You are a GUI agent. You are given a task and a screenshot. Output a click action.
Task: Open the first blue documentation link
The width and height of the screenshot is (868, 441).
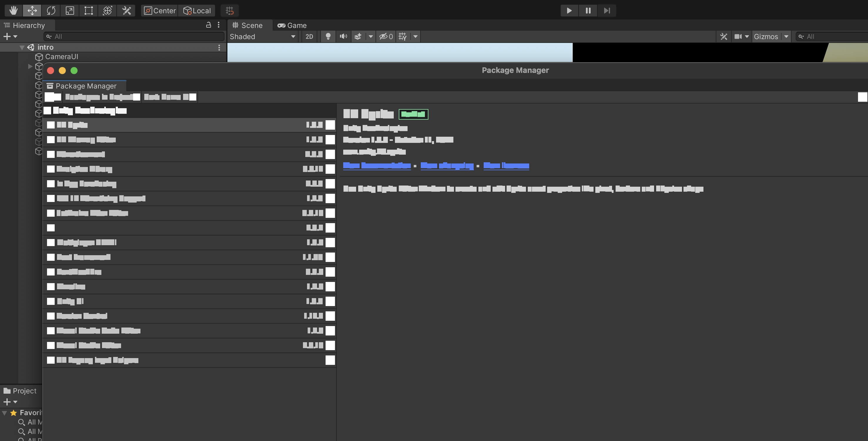(x=377, y=166)
